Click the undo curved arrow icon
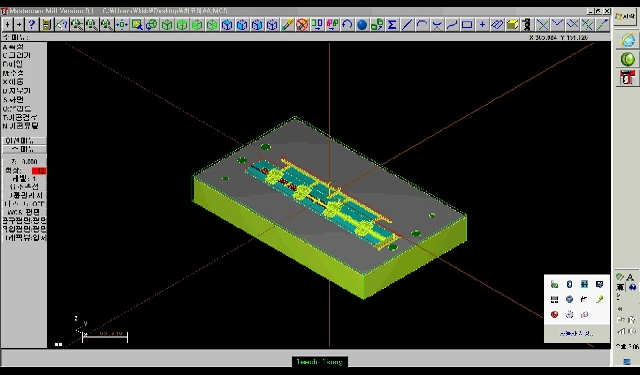Screen dimensions: 640x375 (347, 24)
